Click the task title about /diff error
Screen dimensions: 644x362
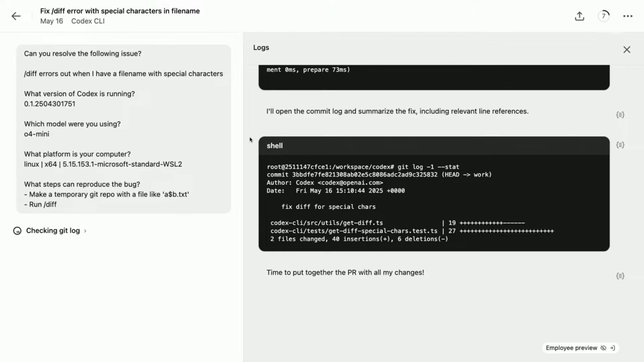click(x=120, y=11)
